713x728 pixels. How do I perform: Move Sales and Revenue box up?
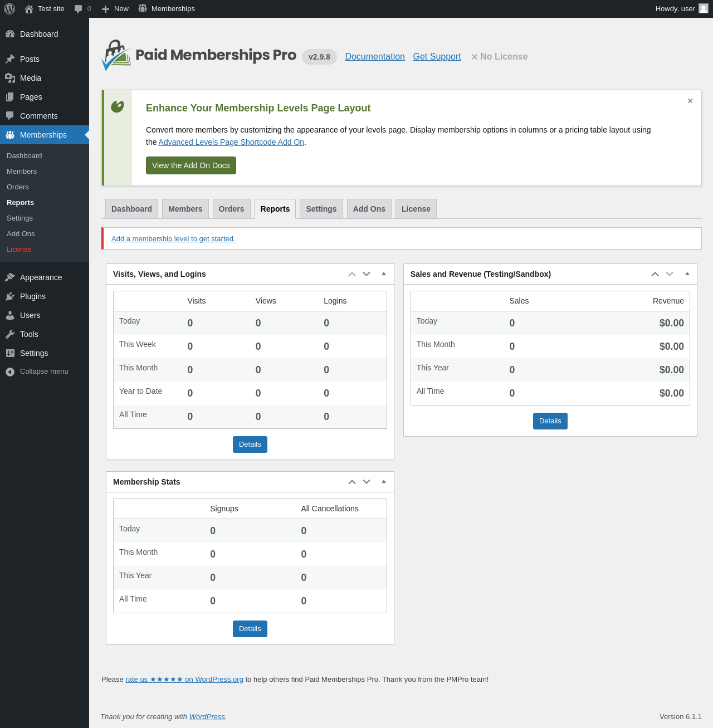point(655,274)
